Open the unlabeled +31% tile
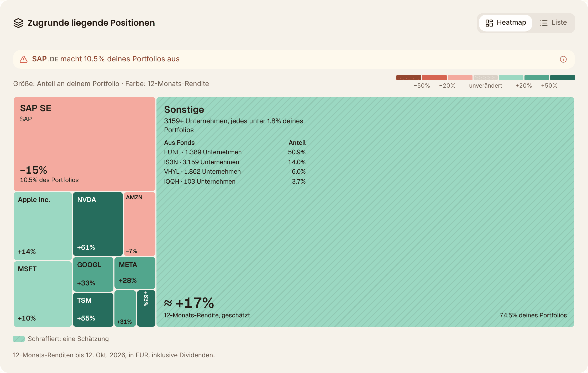 coord(125,308)
